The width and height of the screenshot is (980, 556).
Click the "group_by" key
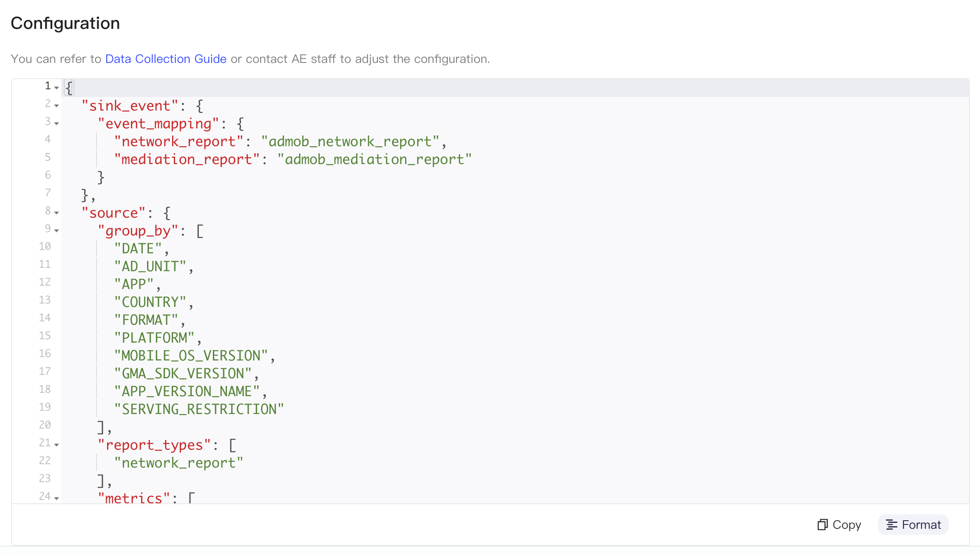(x=138, y=231)
